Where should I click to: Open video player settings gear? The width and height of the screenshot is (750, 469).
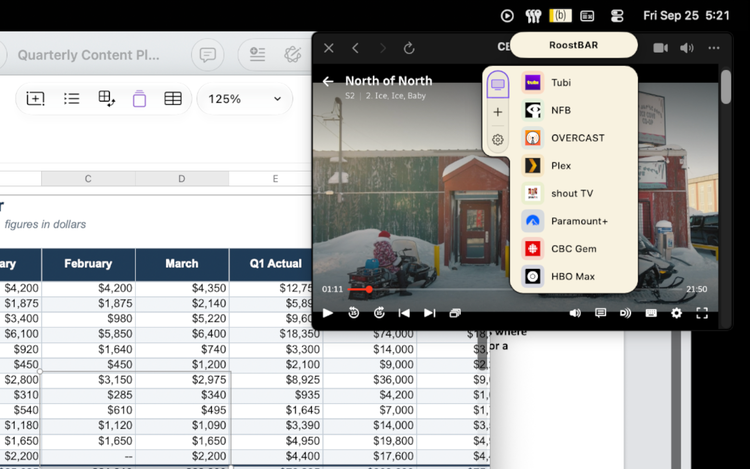click(x=676, y=313)
